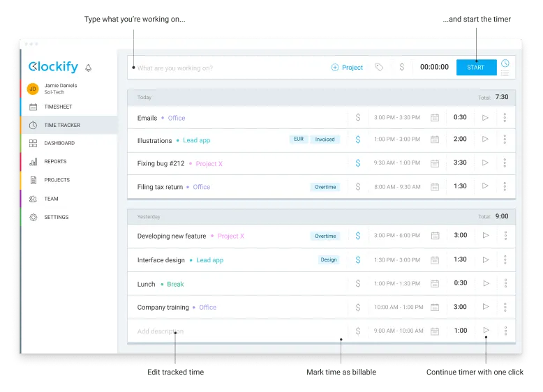Toggle billable for Company training entry
The width and height of the screenshot is (543, 392).
click(x=358, y=307)
